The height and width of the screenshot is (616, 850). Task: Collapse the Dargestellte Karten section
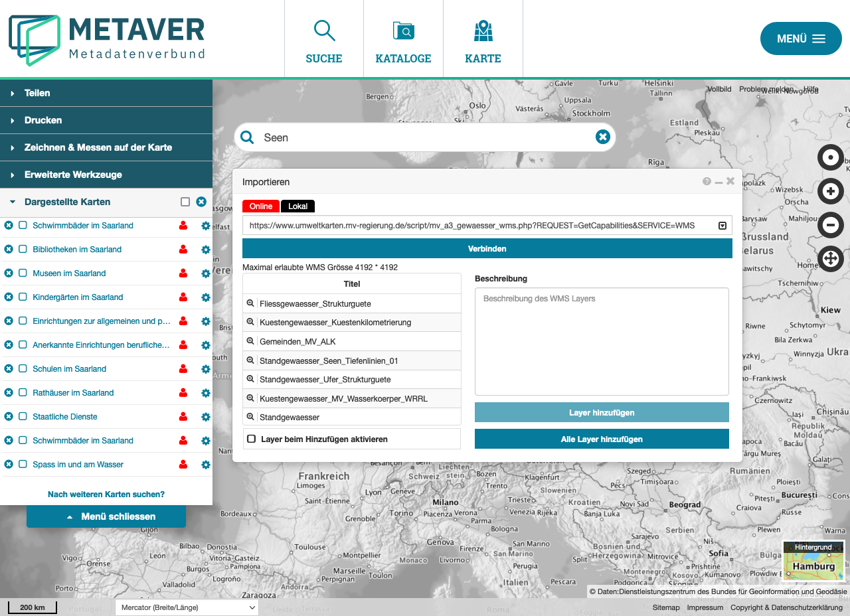click(x=11, y=201)
